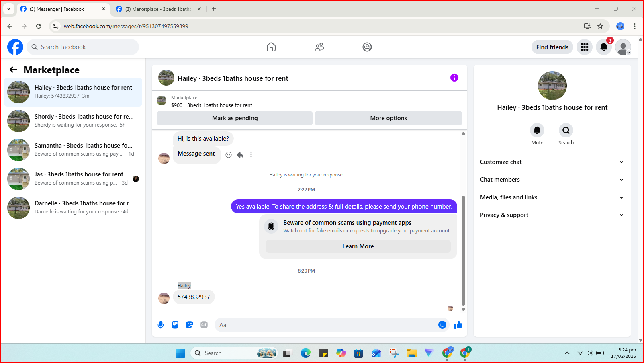
Task: Click the shield icon in scam warning
Action: tap(271, 226)
